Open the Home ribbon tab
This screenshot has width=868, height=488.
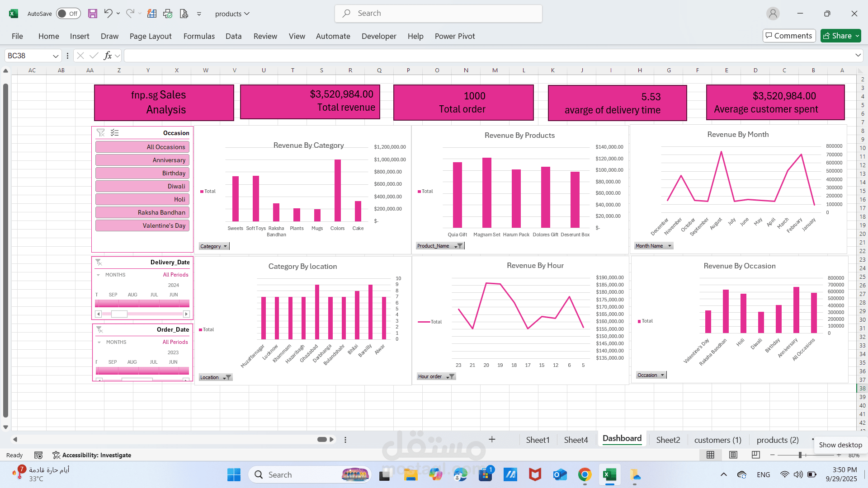point(49,36)
